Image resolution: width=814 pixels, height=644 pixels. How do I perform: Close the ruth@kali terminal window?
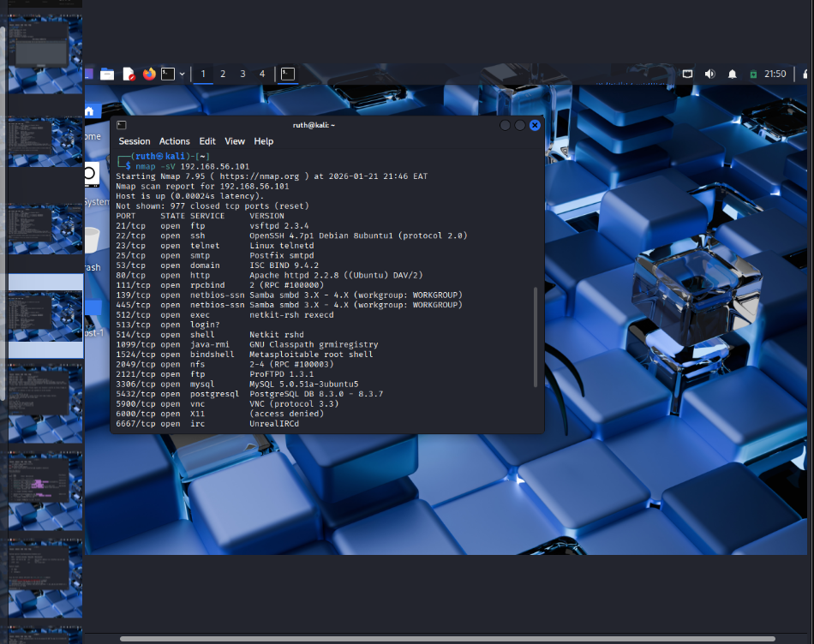[x=535, y=125]
